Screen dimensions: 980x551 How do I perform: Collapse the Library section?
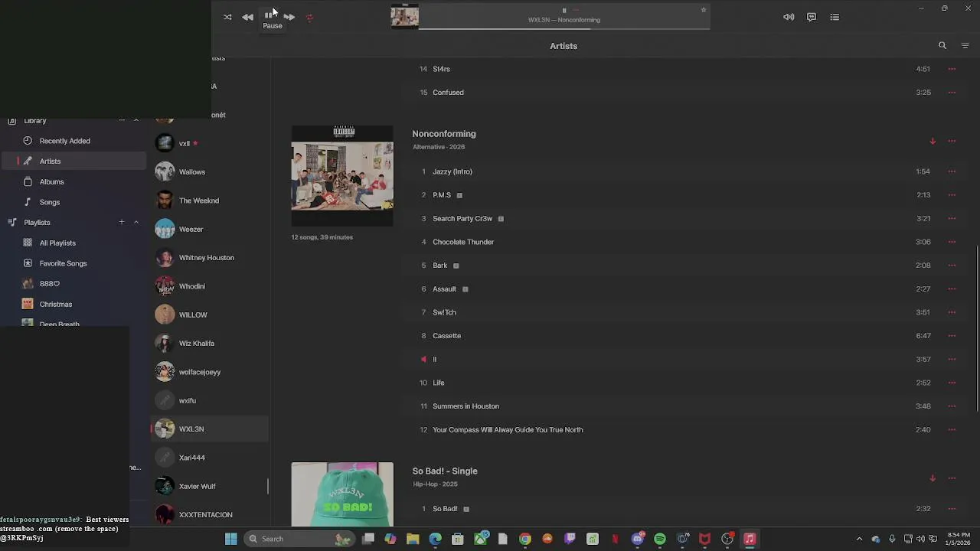pos(136,120)
